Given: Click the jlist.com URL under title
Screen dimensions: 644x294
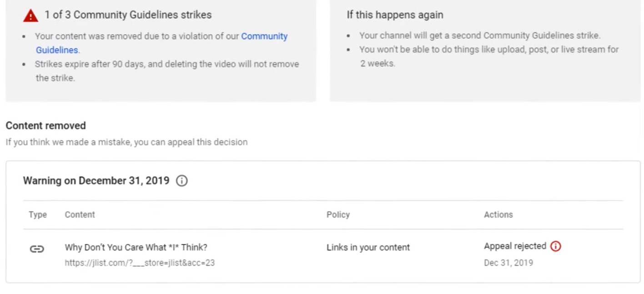Looking at the screenshot, I should tap(140, 263).
